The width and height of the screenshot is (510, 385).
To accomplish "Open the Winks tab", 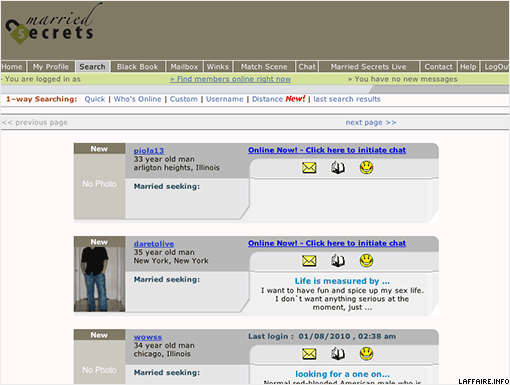I will [x=218, y=67].
